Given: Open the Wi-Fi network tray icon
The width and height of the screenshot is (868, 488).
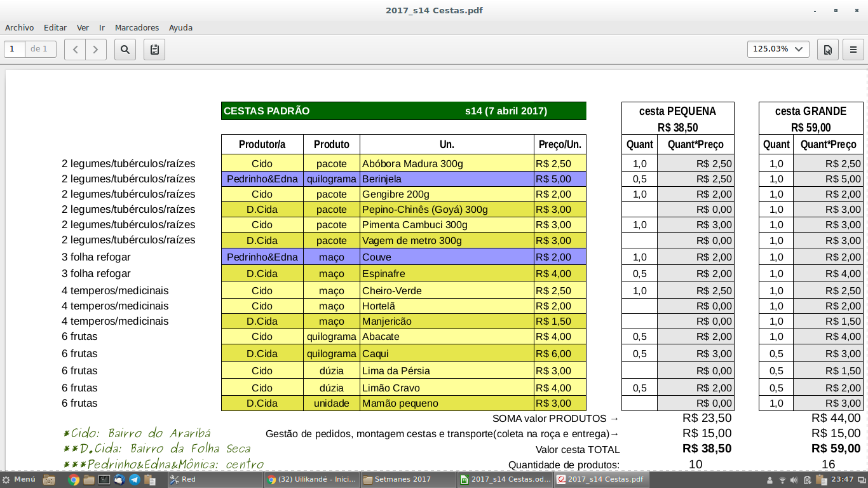Looking at the screenshot, I should coord(782,480).
